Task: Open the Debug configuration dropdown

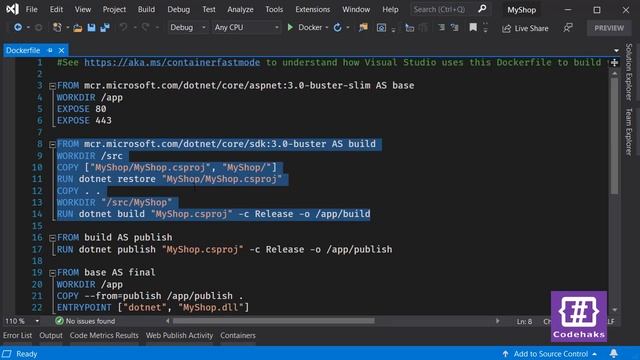Action: [x=188, y=27]
